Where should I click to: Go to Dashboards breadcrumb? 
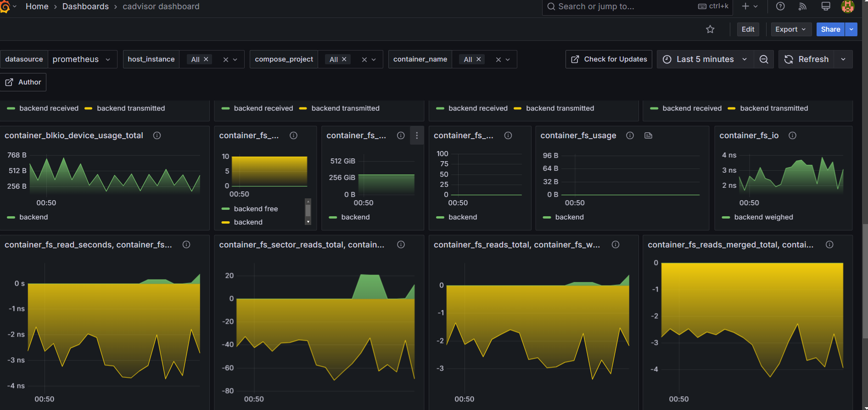tap(85, 6)
